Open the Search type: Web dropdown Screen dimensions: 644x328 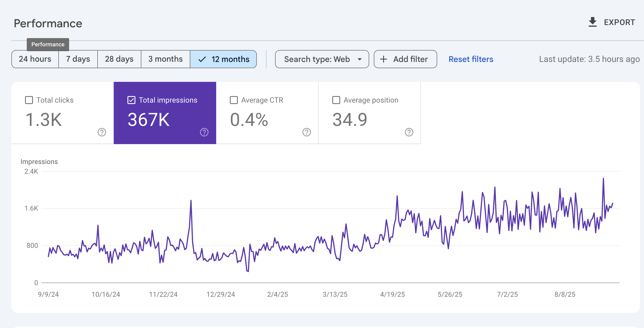click(321, 59)
